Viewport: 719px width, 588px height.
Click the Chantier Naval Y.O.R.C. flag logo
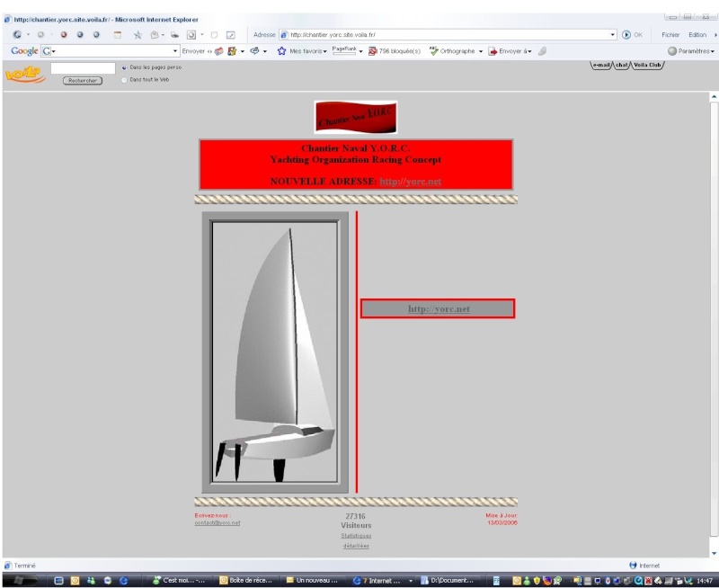pyautogui.click(x=356, y=118)
